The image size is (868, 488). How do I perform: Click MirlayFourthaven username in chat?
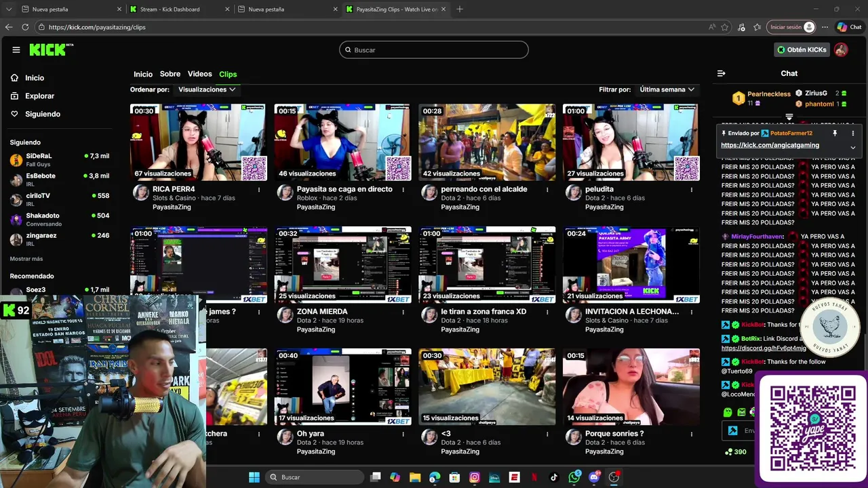(x=757, y=237)
